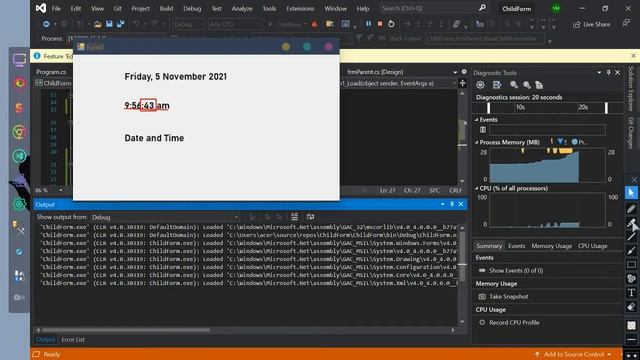Screen dimensions: 640x360
Task: Open the File menu
Action: pyautogui.click(x=56, y=8)
